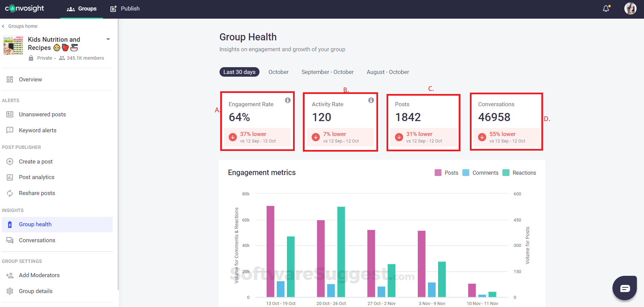Click the Activity Rate info icon

coord(371,100)
